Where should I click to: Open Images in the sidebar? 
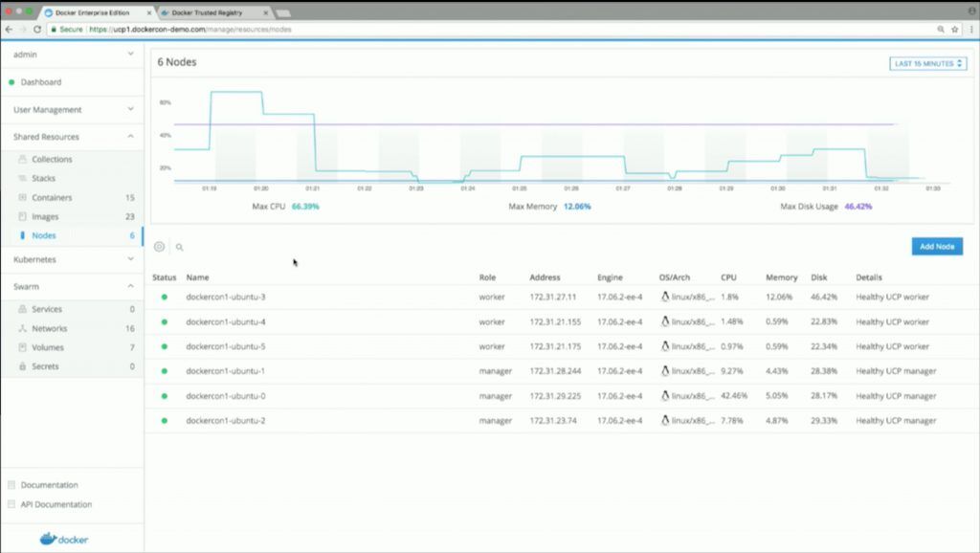click(45, 217)
